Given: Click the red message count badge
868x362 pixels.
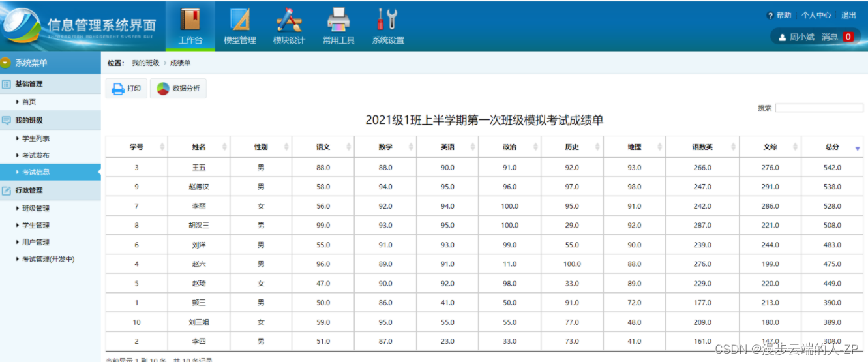Looking at the screenshot, I should click(848, 37).
